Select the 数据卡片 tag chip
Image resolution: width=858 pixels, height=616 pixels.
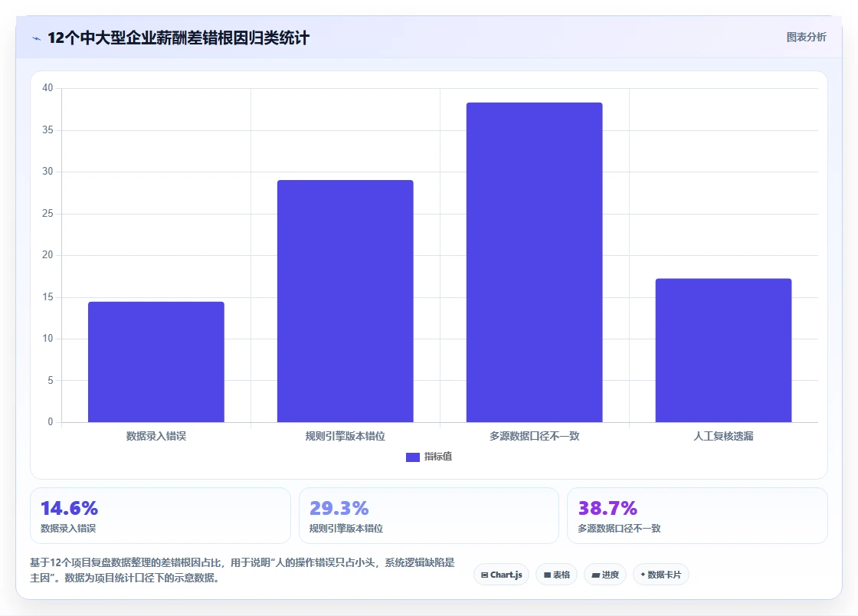661,575
